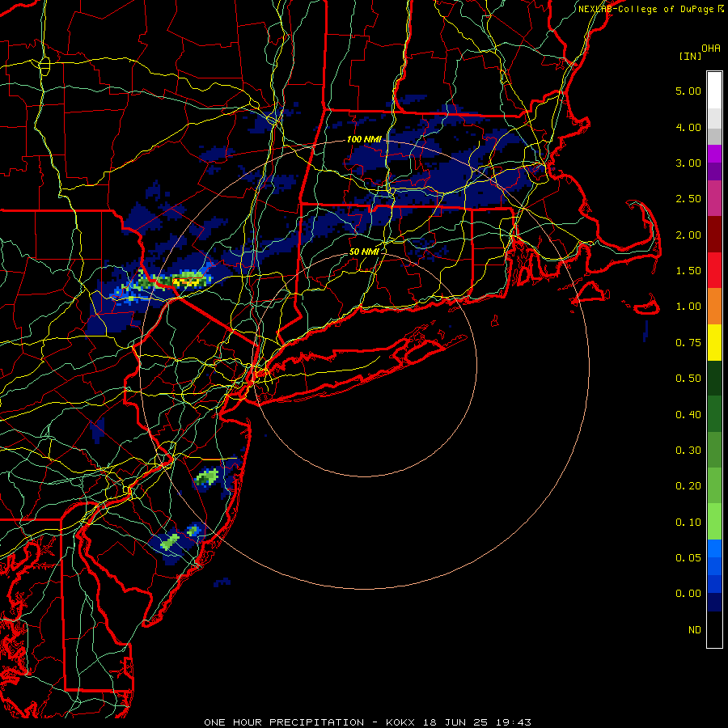
Task: Click the 1.50 legend label
Action: (x=688, y=271)
